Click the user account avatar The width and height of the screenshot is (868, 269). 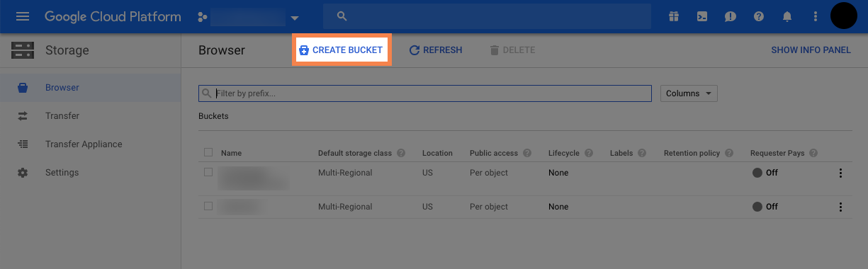[x=844, y=16]
